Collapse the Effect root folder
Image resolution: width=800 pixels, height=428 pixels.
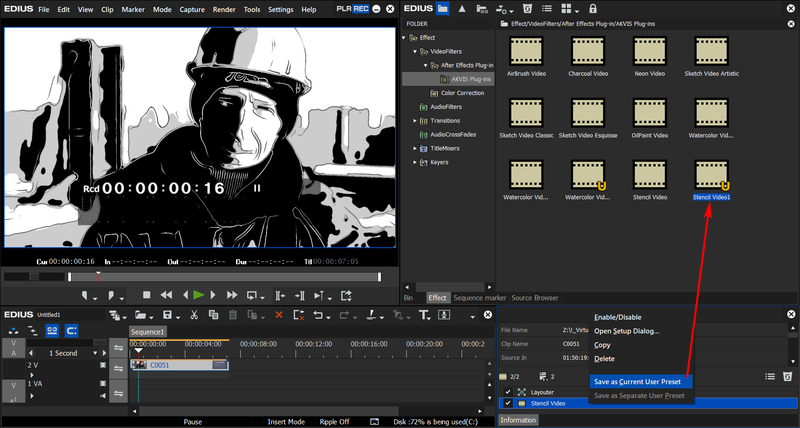pyautogui.click(x=404, y=38)
